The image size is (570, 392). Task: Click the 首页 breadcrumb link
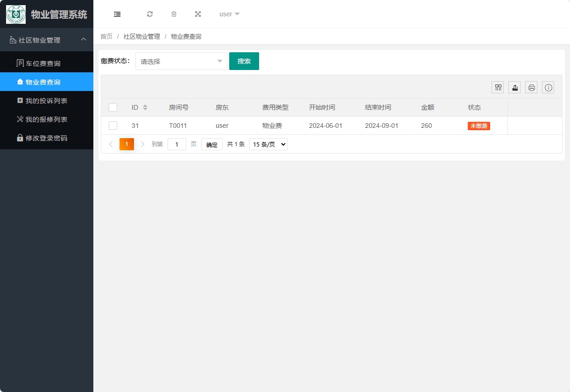[x=106, y=36]
